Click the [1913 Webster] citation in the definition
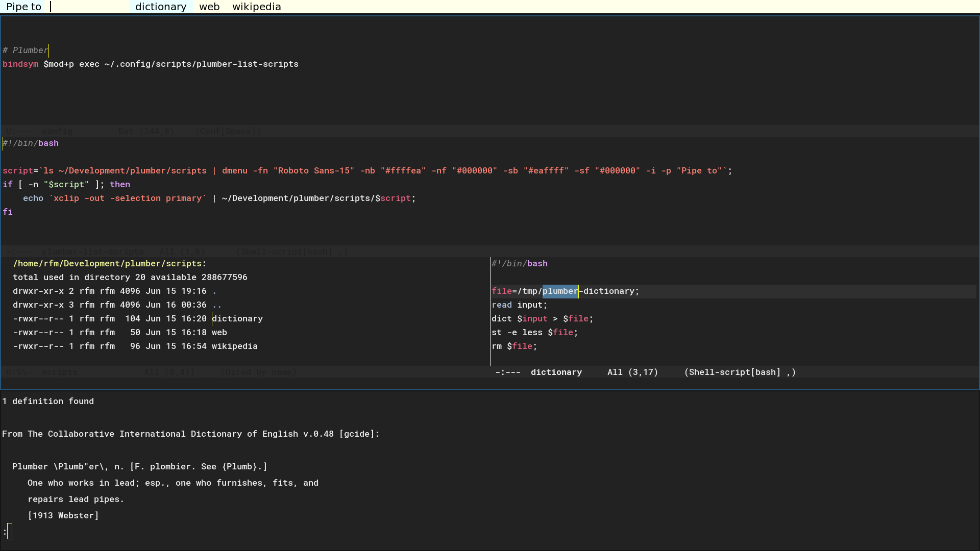The image size is (980, 551). click(63, 515)
